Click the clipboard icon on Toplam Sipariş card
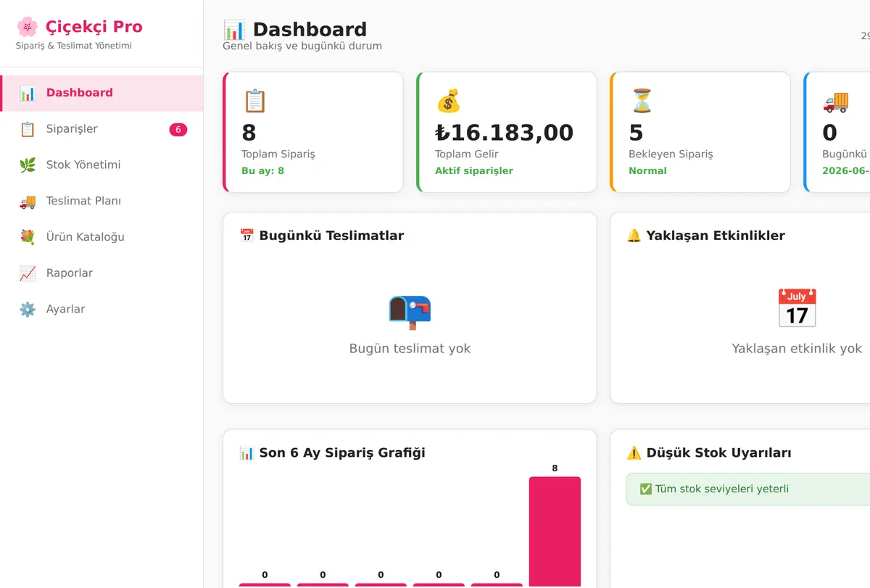Image resolution: width=870 pixels, height=588 pixels. [254, 101]
